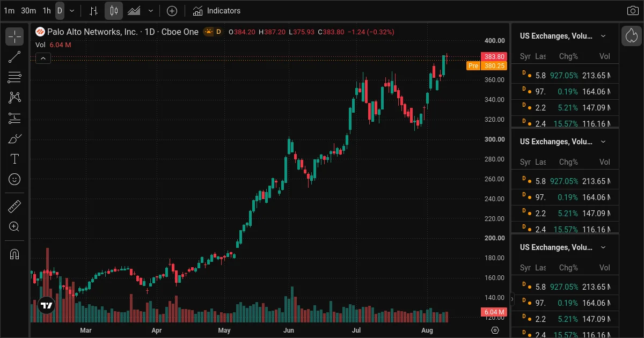Image resolution: width=644 pixels, height=338 pixels.
Task: Take a chart snapshot with camera icon
Action: [x=632, y=11]
